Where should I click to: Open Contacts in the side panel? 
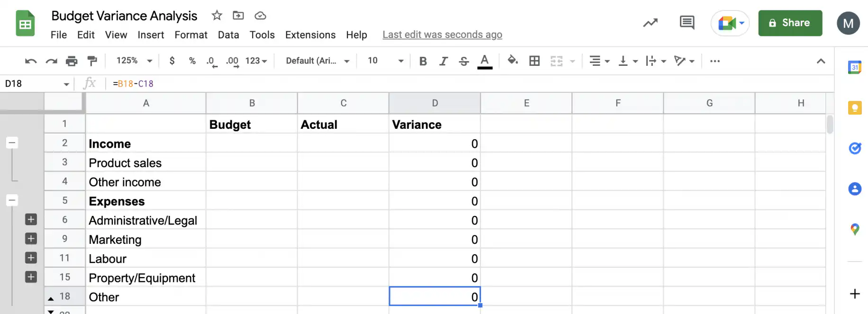click(x=855, y=189)
